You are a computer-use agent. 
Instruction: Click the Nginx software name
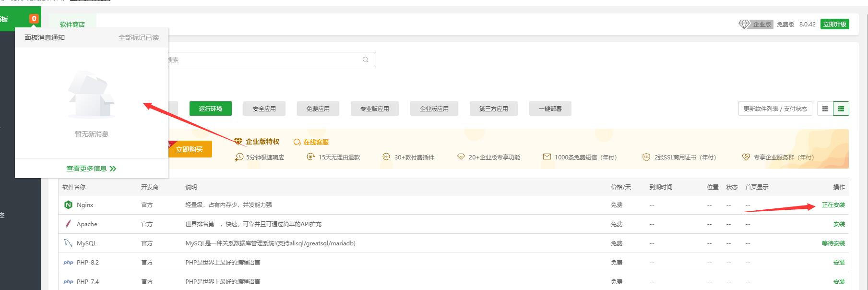[x=85, y=205]
